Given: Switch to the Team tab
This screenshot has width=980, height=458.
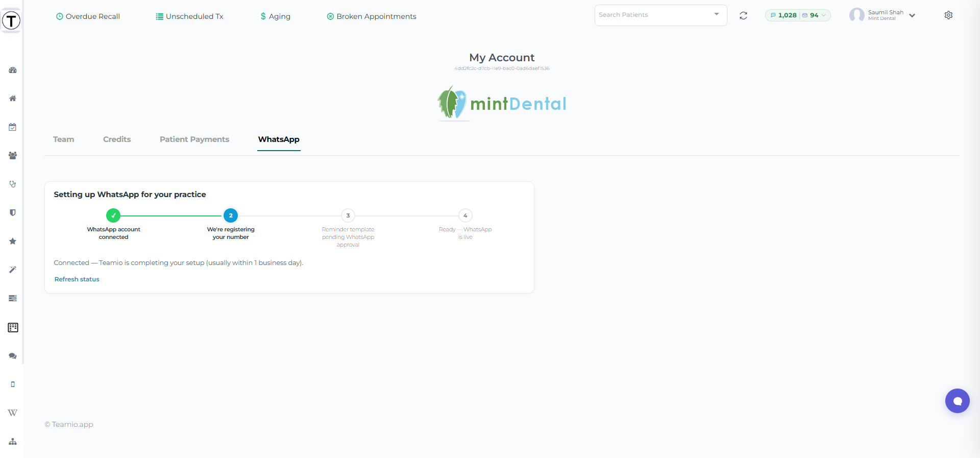Looking at the screenshot, I should point(64,139).
